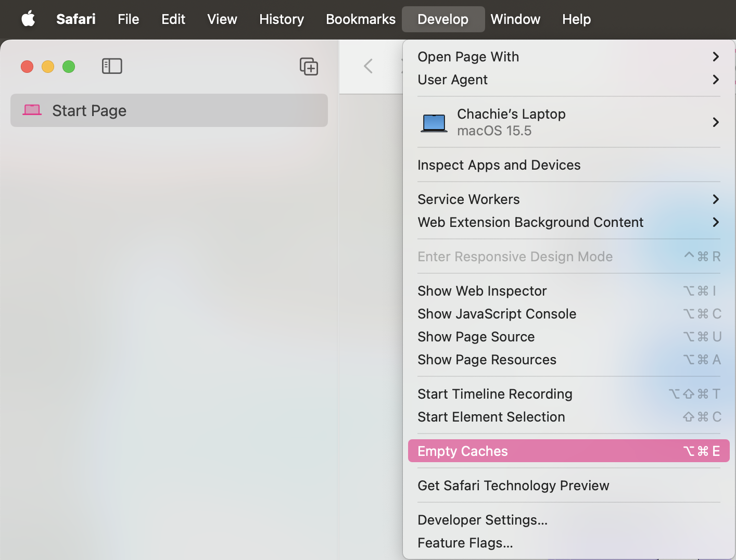The height and width of the screenshot is (560, 736).
Task: Open the Window menu
Action: [x=515, y=19]
